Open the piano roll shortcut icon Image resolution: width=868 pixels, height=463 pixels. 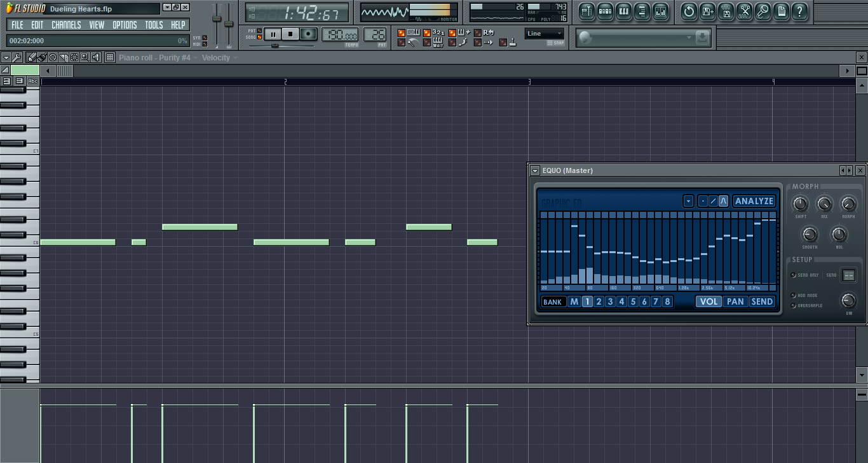pyautogui.click(x=623, y=11)
